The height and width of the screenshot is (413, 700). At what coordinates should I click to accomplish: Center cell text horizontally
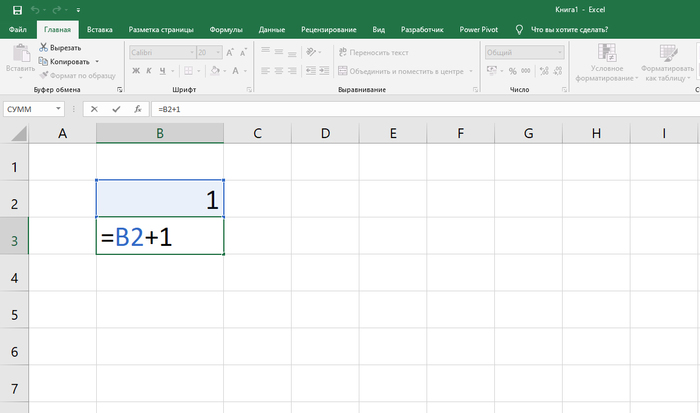tap(279, 71)
